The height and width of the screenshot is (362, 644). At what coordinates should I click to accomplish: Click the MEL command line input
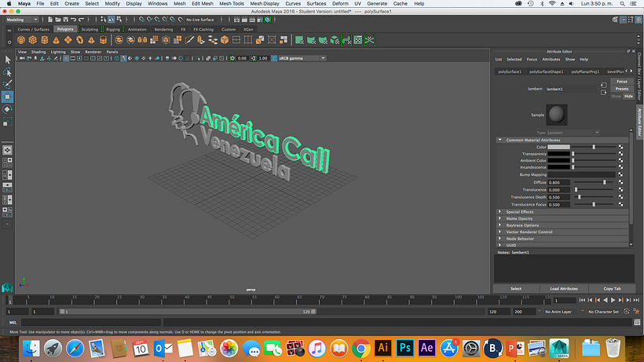(90, 323)
